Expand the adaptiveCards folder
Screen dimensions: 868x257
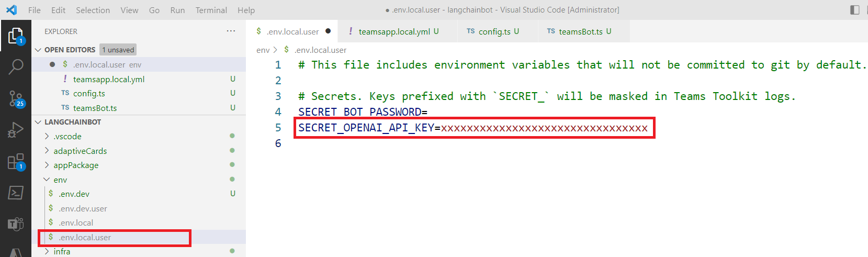click(80, 151)
